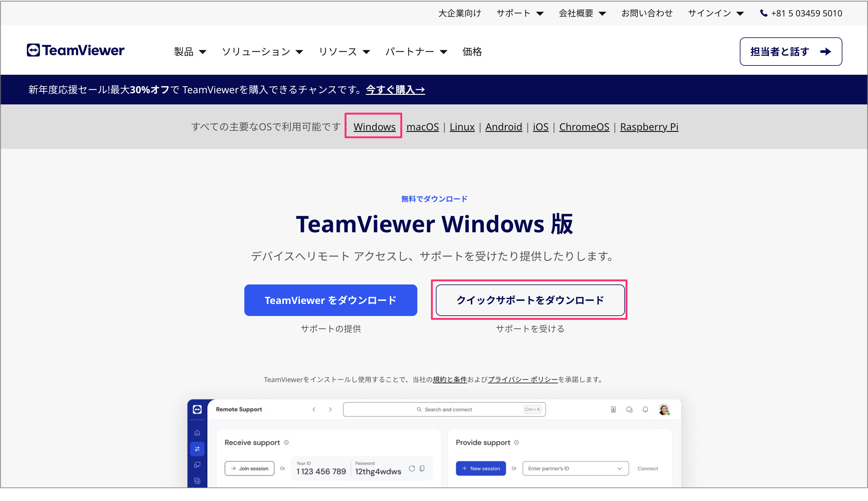Click the phone icon beside +81 number
Screen dimensions: 868x501
click(x=763, y=13)
